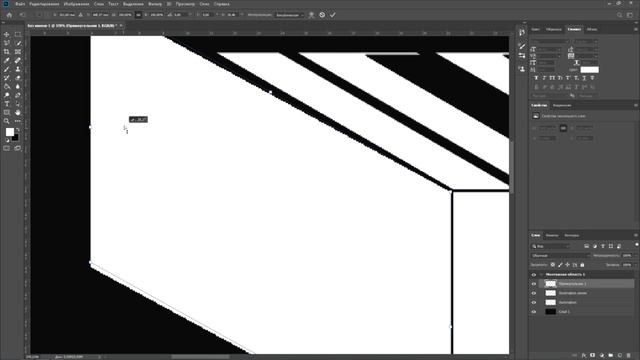The image size is (640, 360).
Task: Open the Image menu
Action: point(76,4)
